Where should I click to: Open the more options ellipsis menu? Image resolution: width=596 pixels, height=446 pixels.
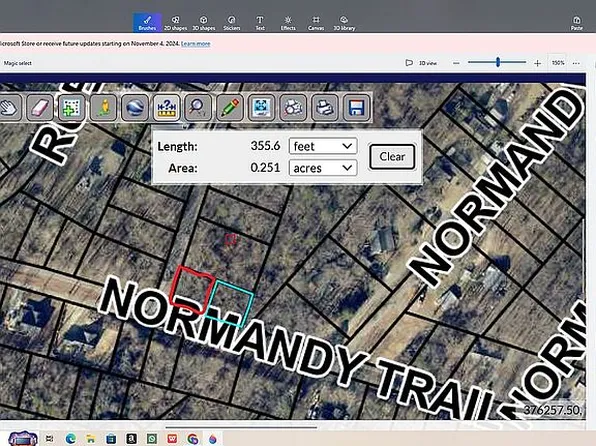(576, 63)
